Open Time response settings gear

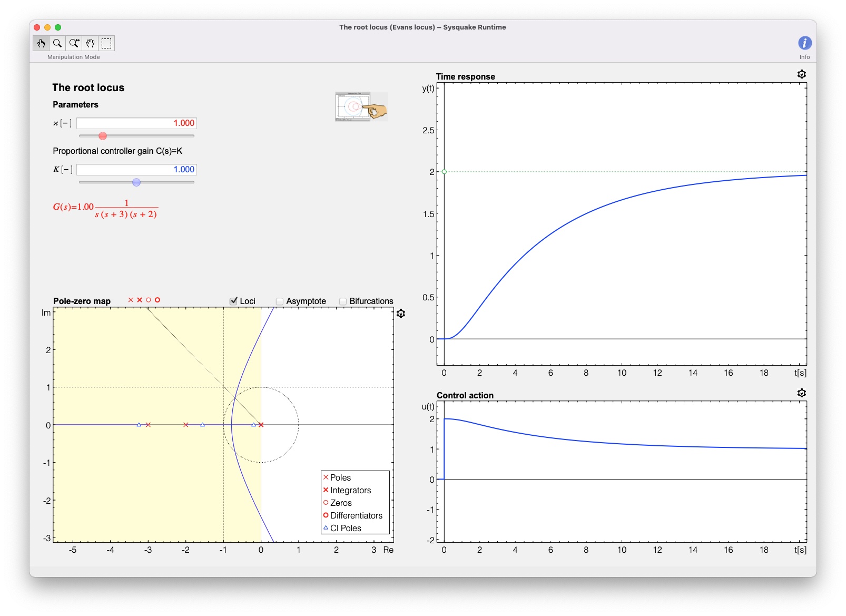(802, 74)
